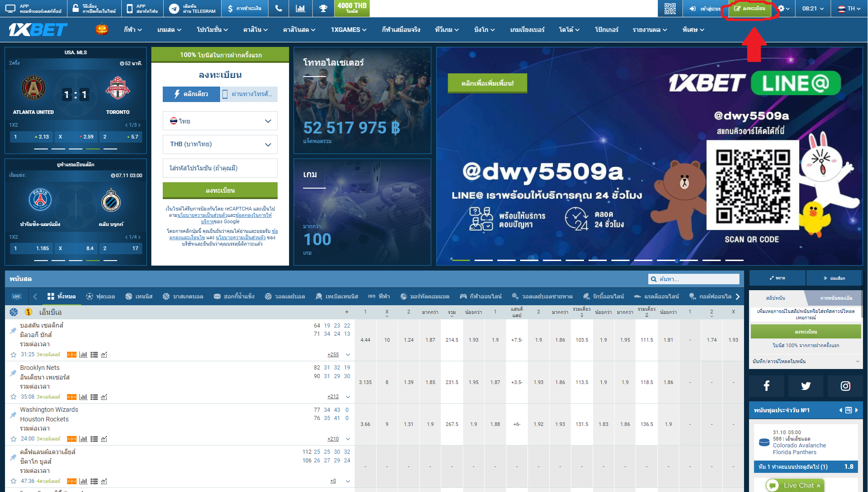Open the Live Chat button
The width and height of the screenshot is (868, 492).
(796, 486)
